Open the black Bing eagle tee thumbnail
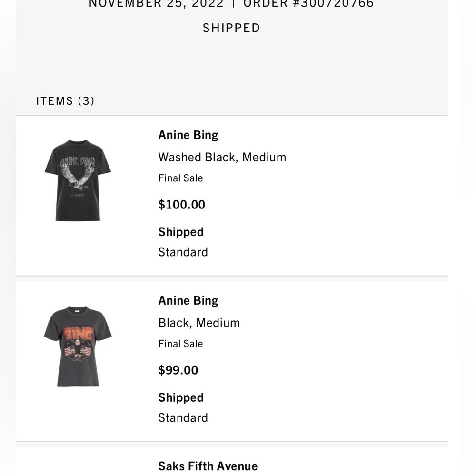 (x=78, y=346)
